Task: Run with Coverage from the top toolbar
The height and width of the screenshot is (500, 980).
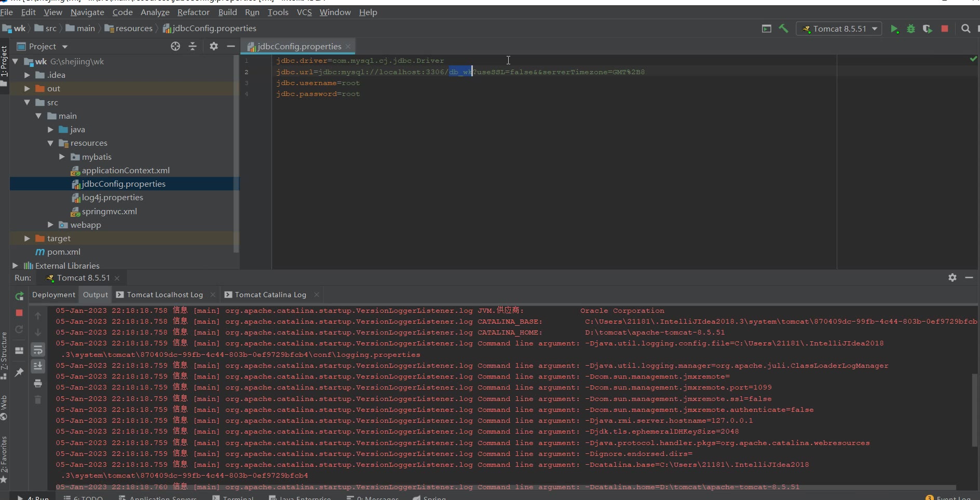Action: click(927, 29)
